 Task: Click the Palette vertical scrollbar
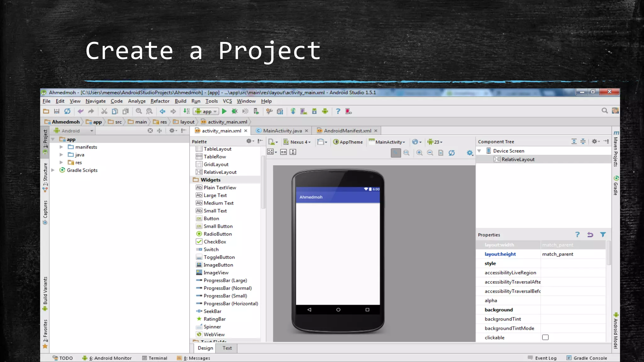[263, 182]
